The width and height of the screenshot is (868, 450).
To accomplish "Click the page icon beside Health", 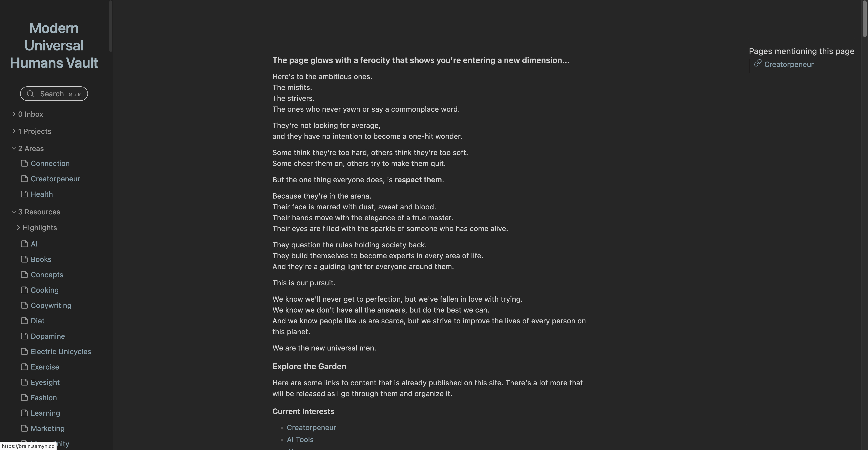I will click(x=24, y=194).
